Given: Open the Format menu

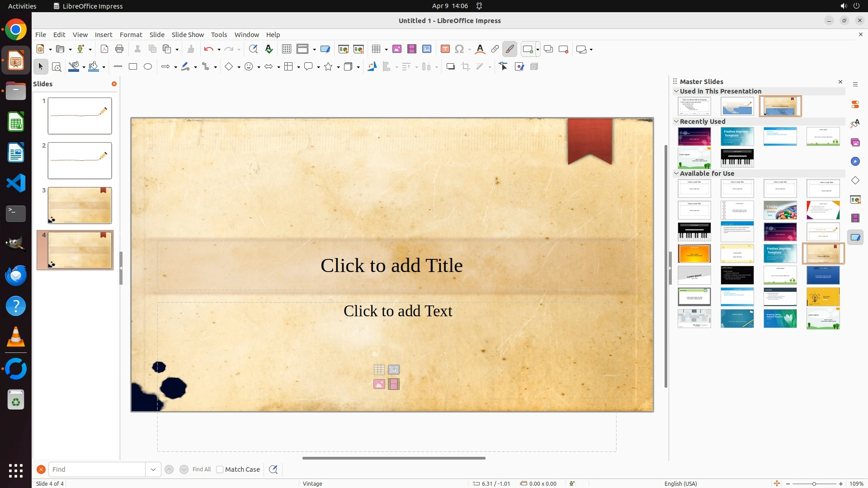Looking at the screenshot, I should click(x=131, y=35).
